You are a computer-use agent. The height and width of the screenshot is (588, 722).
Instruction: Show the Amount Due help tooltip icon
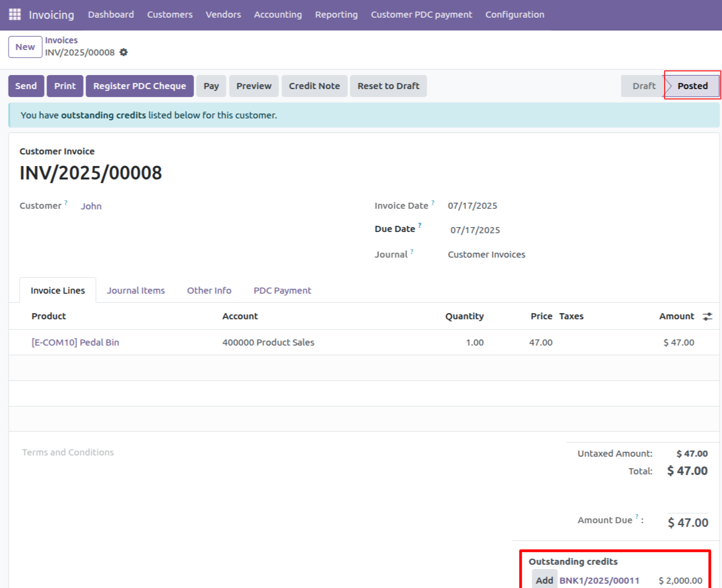coord(637,517)
